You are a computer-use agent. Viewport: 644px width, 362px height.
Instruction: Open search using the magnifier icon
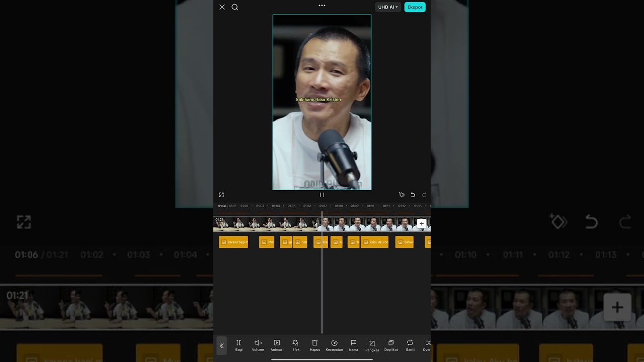[235, 7]
